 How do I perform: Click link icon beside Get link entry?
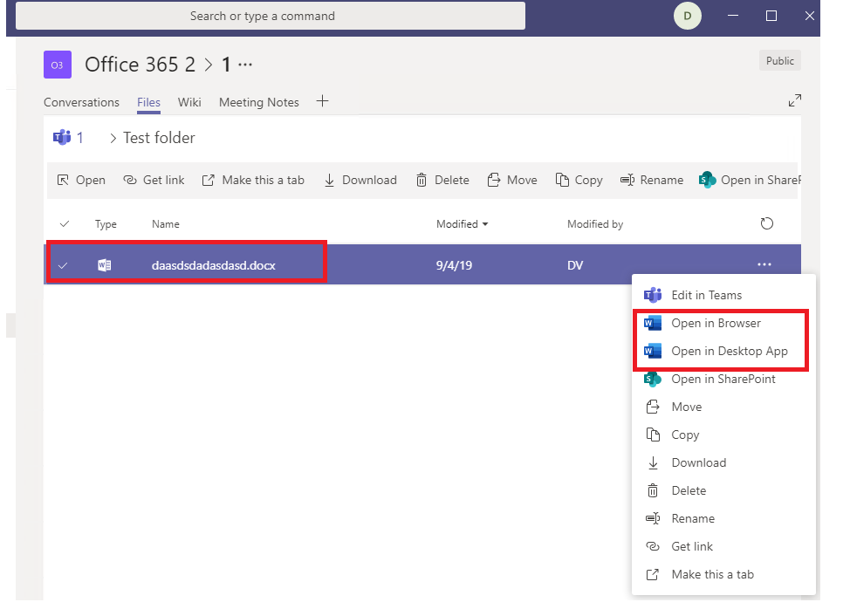(x=653, y=546)
